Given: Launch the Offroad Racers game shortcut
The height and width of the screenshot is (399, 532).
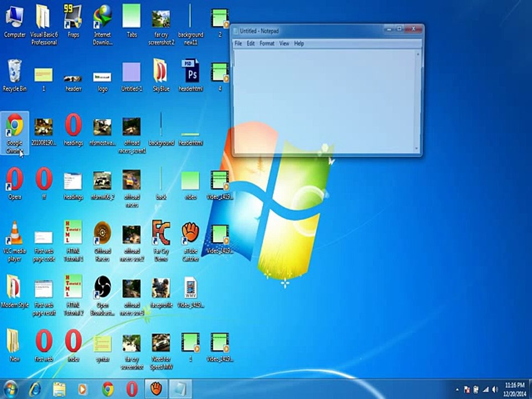Looking at the screenshot, I should [103, 241].
